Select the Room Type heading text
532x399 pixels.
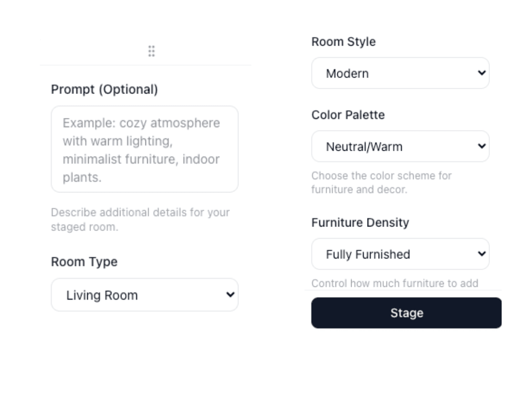[x=84, y=262]
